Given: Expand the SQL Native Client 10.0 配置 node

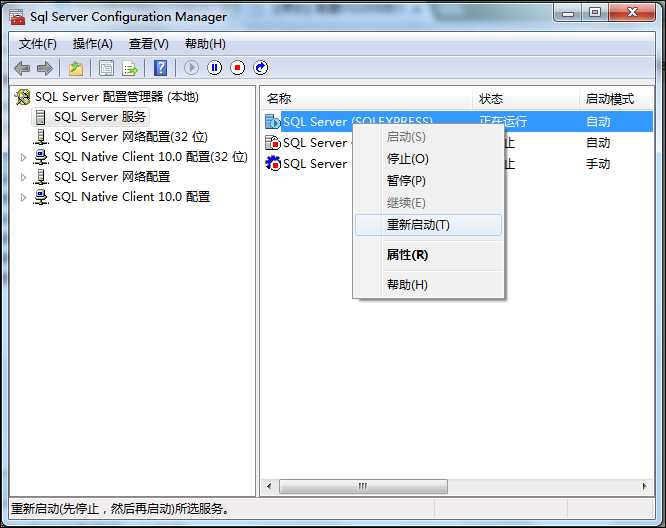Looking at the screenshot, I should click(23, 197).
